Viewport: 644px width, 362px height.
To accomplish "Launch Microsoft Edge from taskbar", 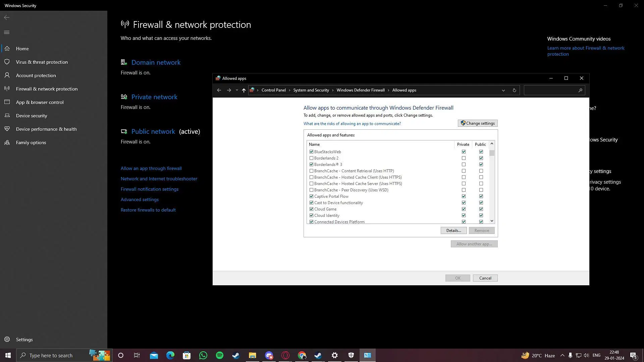I will (x=170, y=355).
